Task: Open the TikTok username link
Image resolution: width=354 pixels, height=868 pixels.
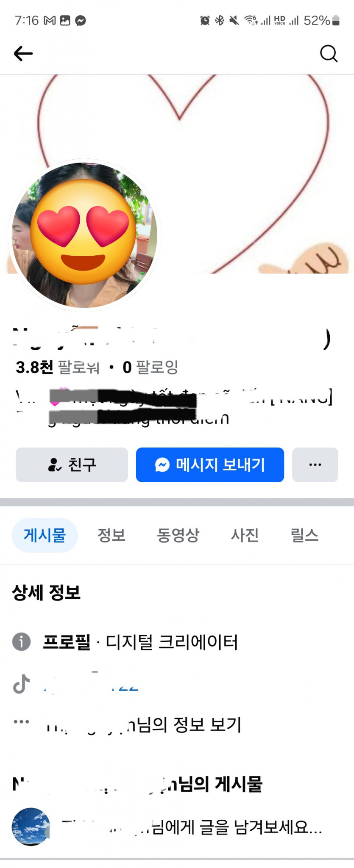Action: point(91,683)
